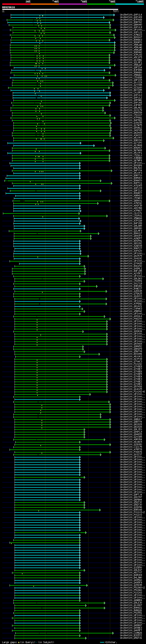Select label UniRef100_C4J9F0

pos(131,93)
